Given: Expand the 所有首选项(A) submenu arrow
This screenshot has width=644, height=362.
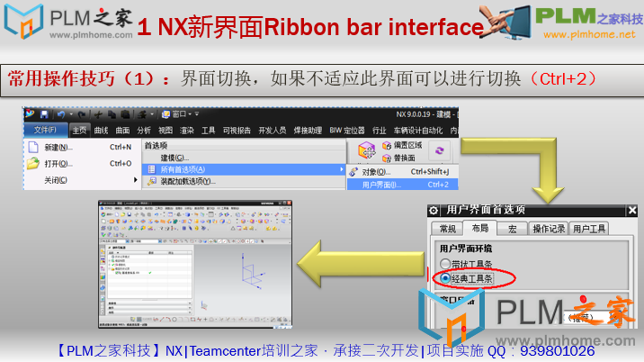Looking at the screenshot, I should pyautogui.click(x=341, y=169).
